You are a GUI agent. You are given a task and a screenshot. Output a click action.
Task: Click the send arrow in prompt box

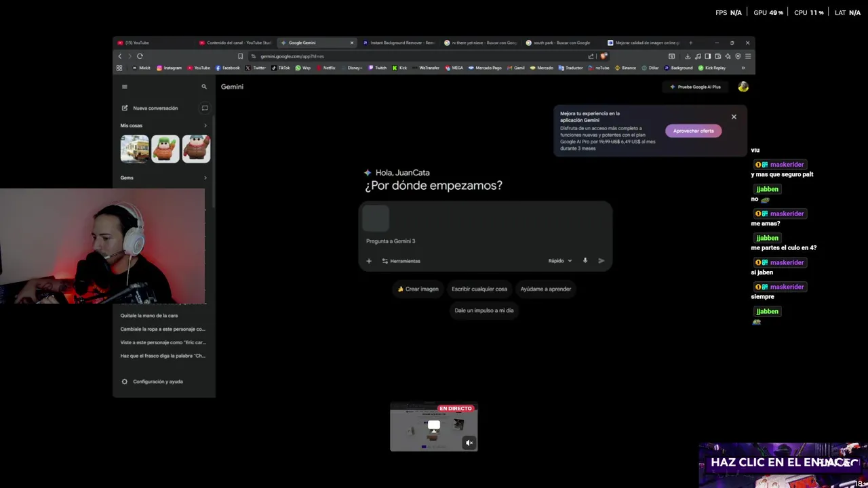click(x=601, y=261)
